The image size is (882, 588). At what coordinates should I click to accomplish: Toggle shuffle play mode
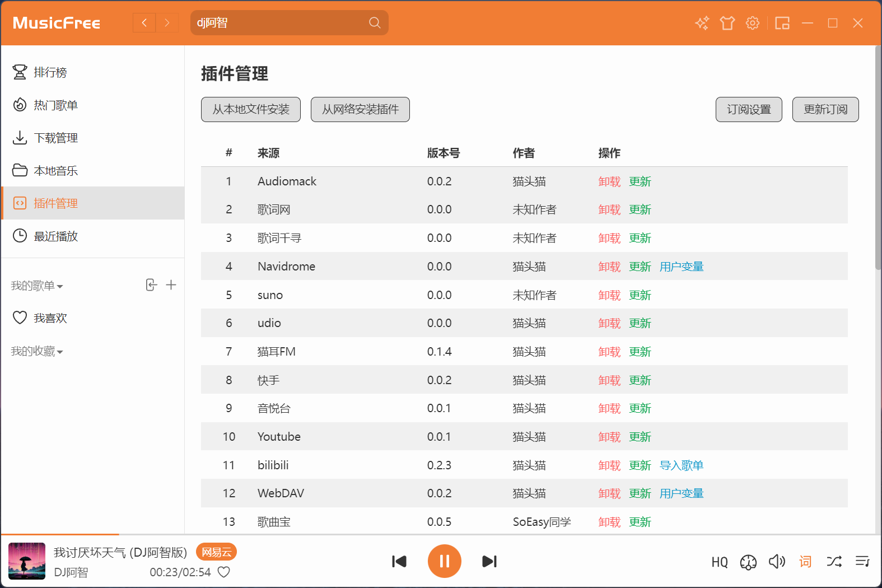[834, 561]
